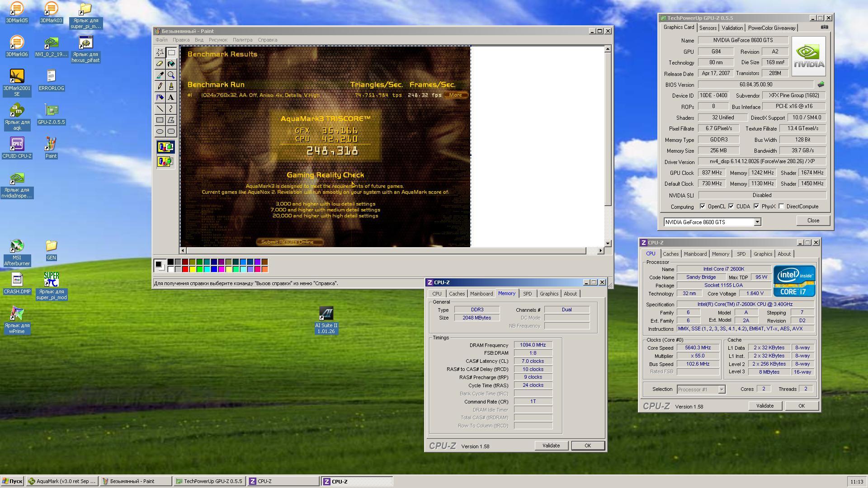Open the CPUID CPU-Z desktop shortcut

click(x=17, y=148)
